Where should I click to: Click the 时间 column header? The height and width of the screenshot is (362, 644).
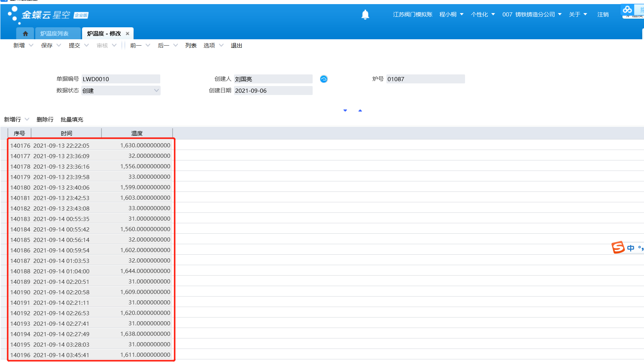click(66, 133)
